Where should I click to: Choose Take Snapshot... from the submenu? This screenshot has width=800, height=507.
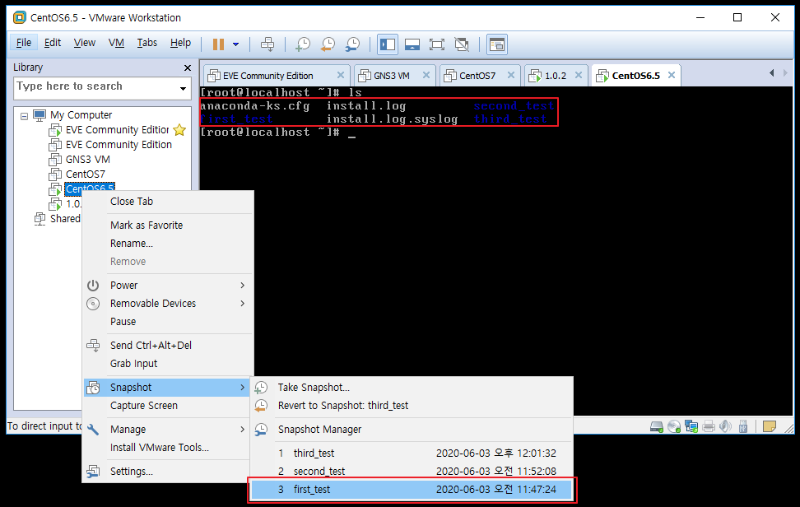pyautogui.click(x=313, y=387)
